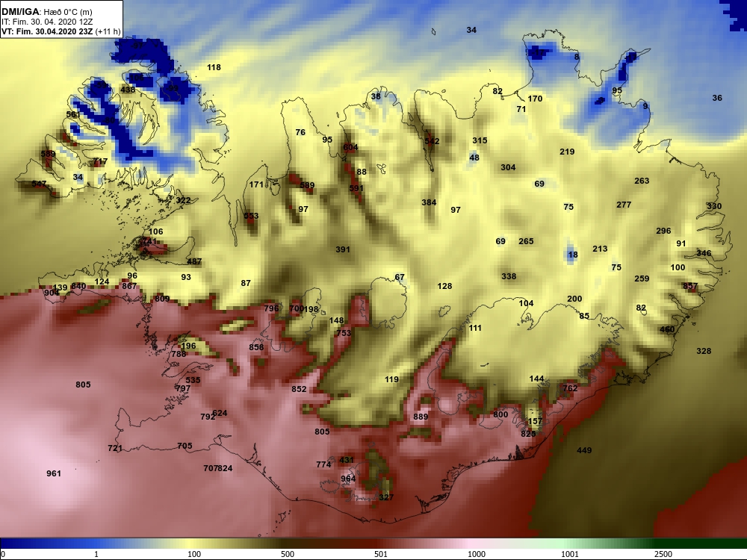Click the 327 value near the south coast

pyautogui.click(x=386, y=497)
